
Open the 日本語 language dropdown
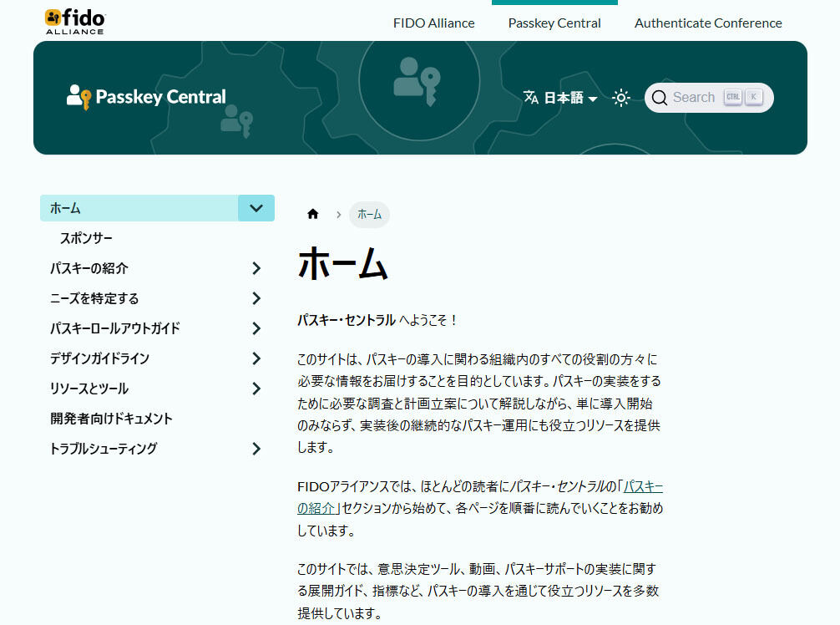click(560, 98)
